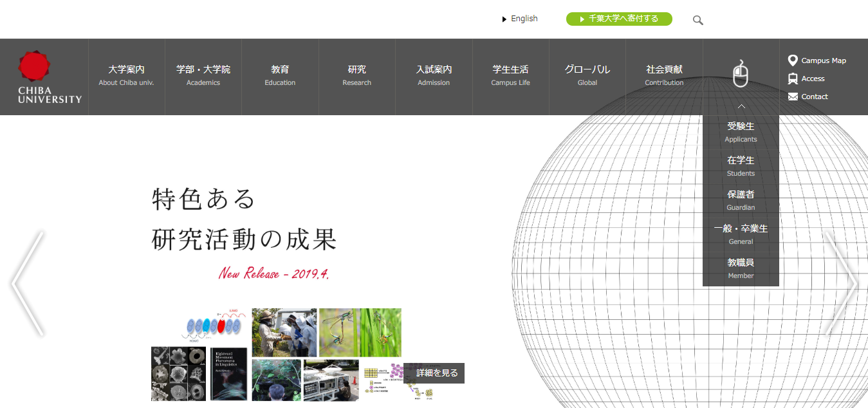Open the 教育 Education menu
This screenshot has width=868, height=408.
pyautogui.click(x=280, y=75)
